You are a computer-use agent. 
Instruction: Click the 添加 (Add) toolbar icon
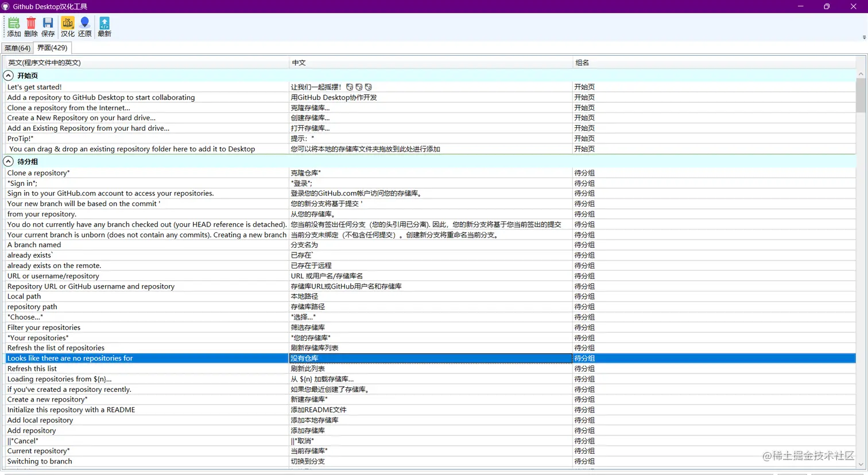tap(14, 27)
